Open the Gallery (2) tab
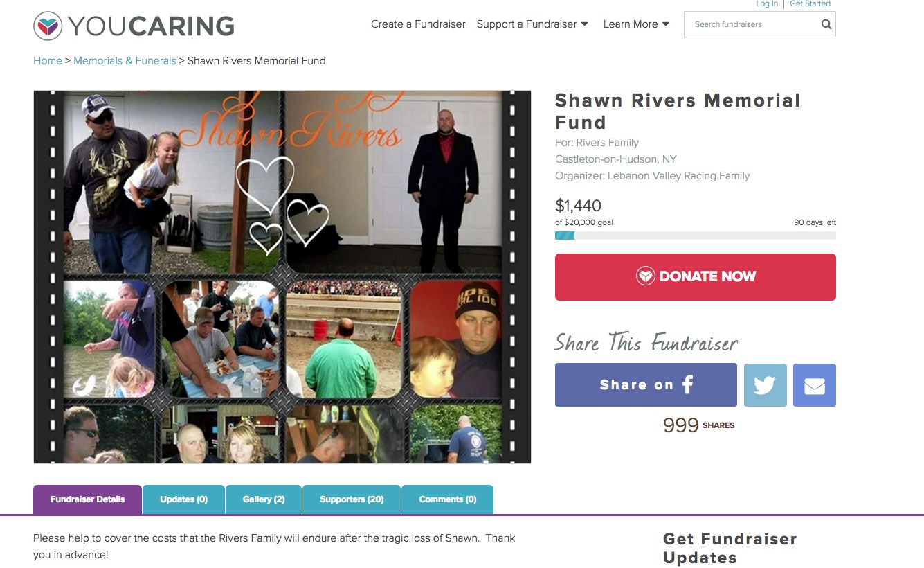Image resolution: width=924 pixels, height=568 pixels. (264, 499)
